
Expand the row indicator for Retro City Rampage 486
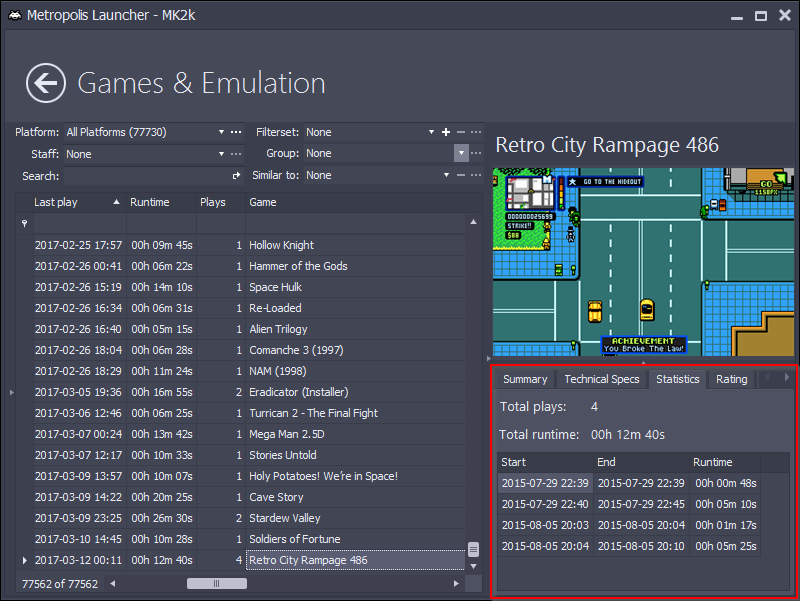pos(24,560)
